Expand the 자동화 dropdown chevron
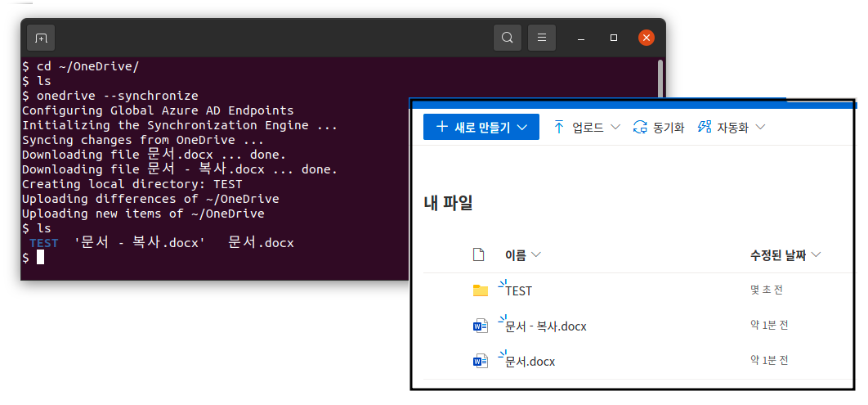 click(x=761, y=128)
